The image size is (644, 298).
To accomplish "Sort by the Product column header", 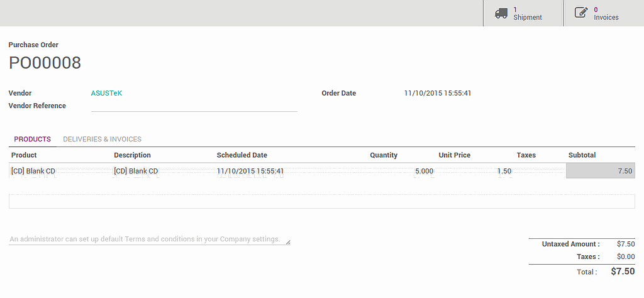I will pyautogui.click(x=24, y=155).
